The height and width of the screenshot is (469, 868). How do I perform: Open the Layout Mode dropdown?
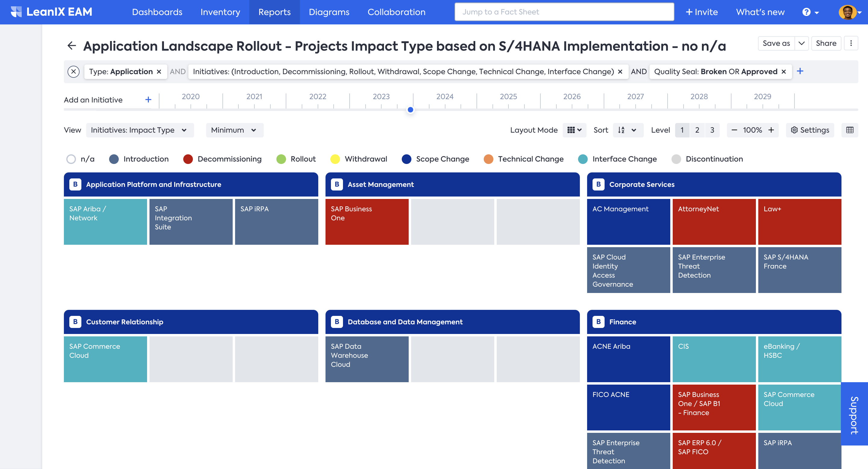click(574, 130)
